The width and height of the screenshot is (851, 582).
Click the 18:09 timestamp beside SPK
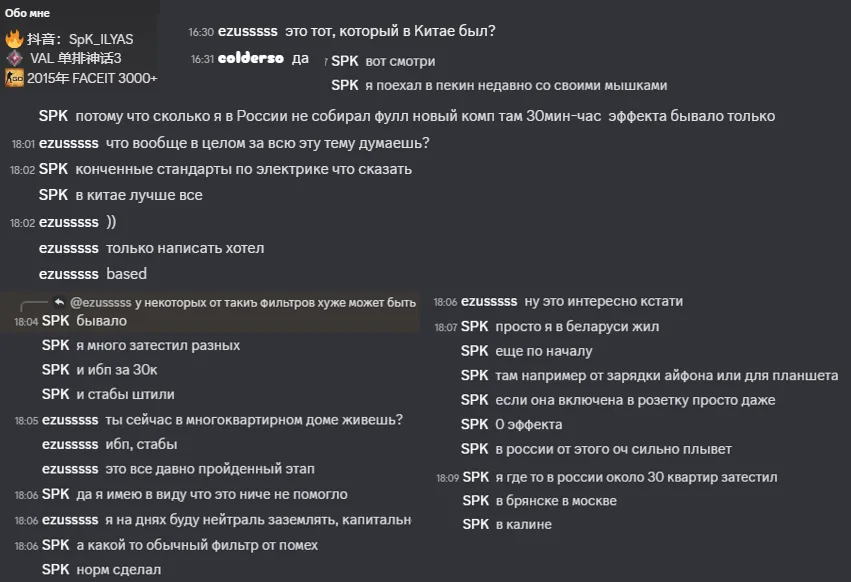447,478
